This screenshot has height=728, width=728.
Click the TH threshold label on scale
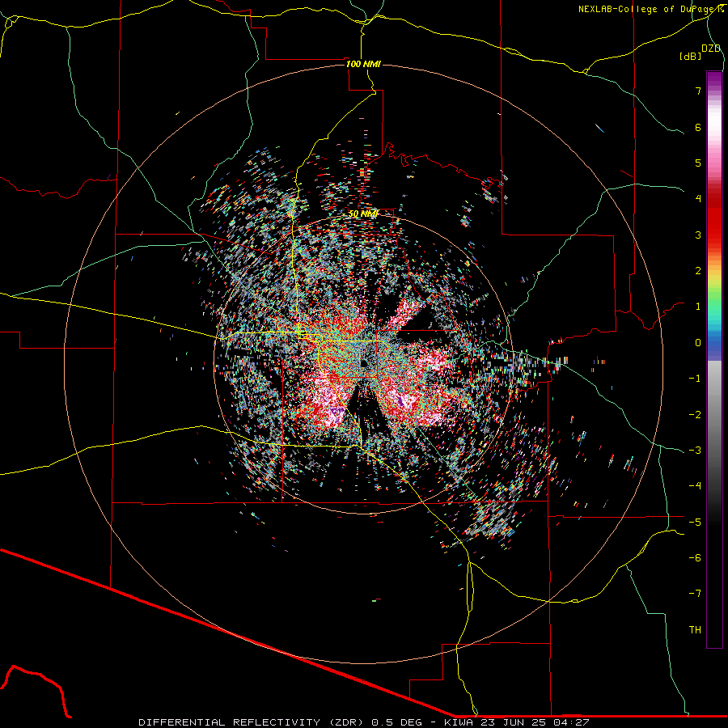coord(695,629)
